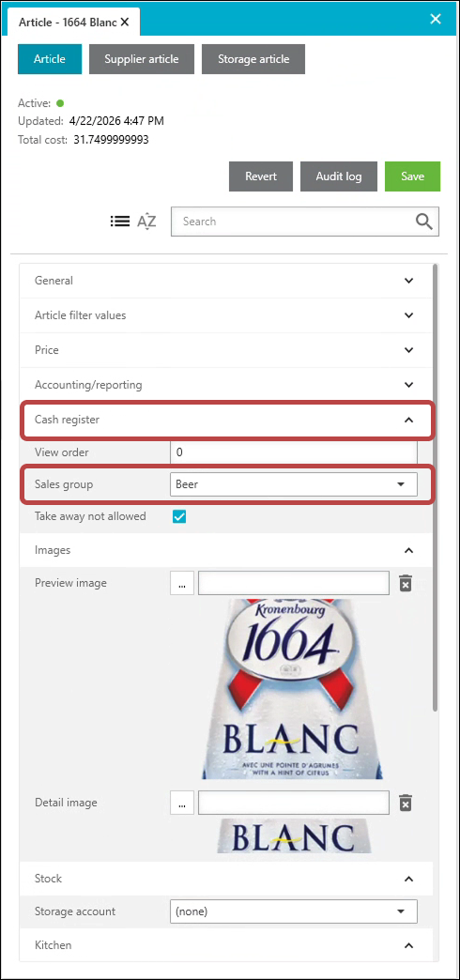The image size is (460, 980).
Task: Close the 1664 Blanc article tab
Action: (124, 22)
